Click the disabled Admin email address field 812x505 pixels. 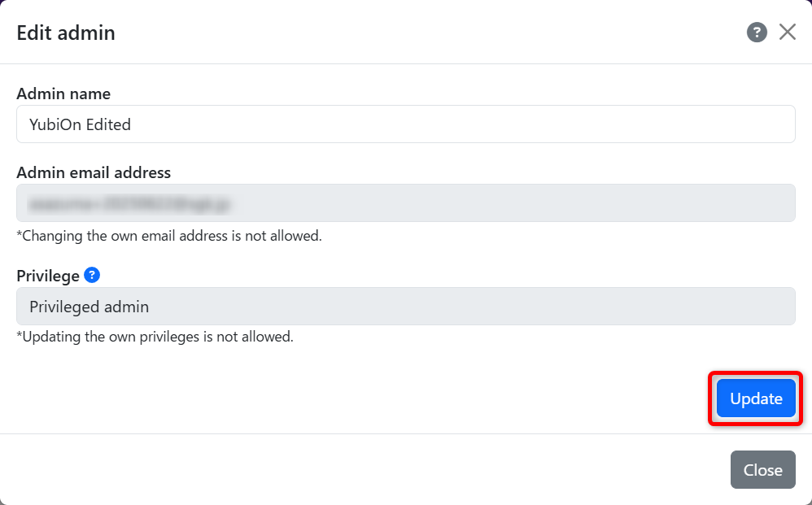(406, 202)
